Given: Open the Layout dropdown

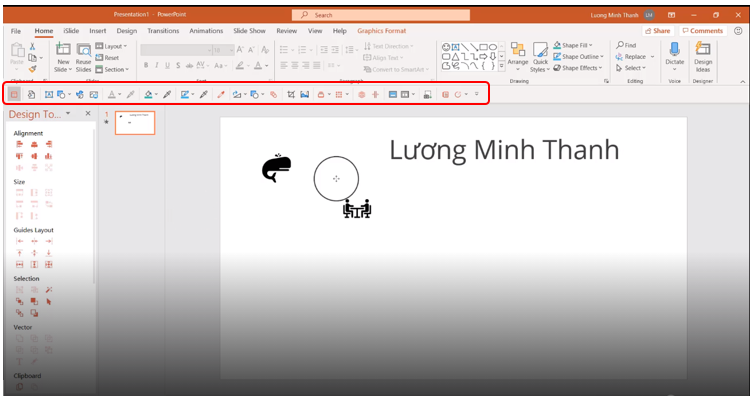Looking at the screenshot, I should (x=111, y=46).
